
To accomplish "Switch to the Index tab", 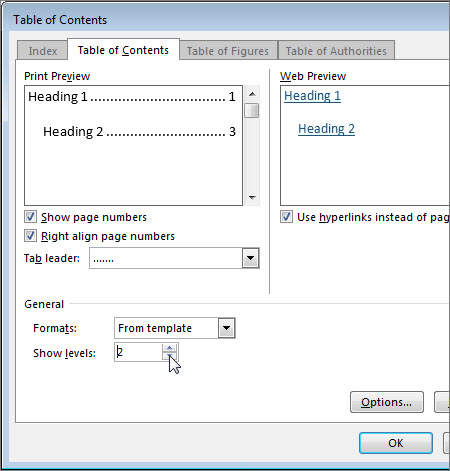I will pyautogui.click(x=43, y=51).
